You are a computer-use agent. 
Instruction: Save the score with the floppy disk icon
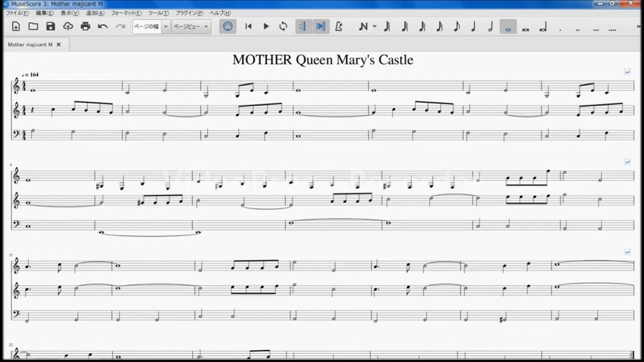tap(50, 27)
